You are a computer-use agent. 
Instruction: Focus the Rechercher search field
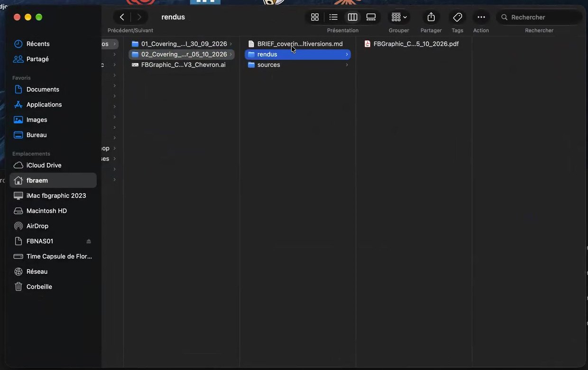pyautogui.click(x=539, y=17)
